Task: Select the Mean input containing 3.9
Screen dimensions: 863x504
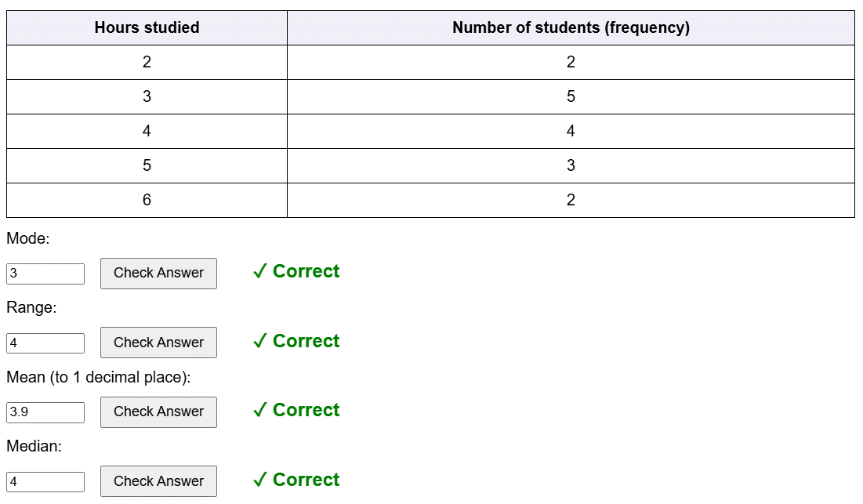Action: (x=45, y=412)
